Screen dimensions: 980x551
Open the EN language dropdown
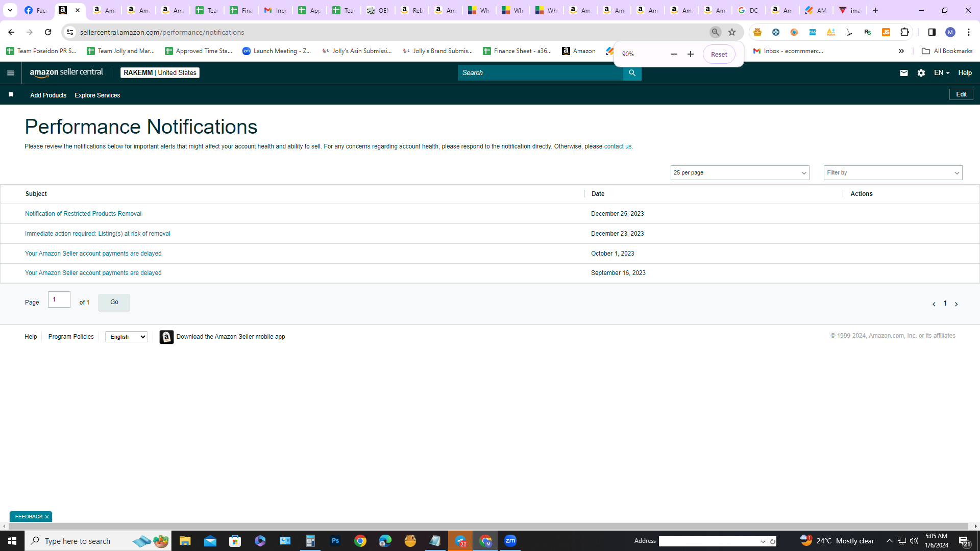point(941,73)
